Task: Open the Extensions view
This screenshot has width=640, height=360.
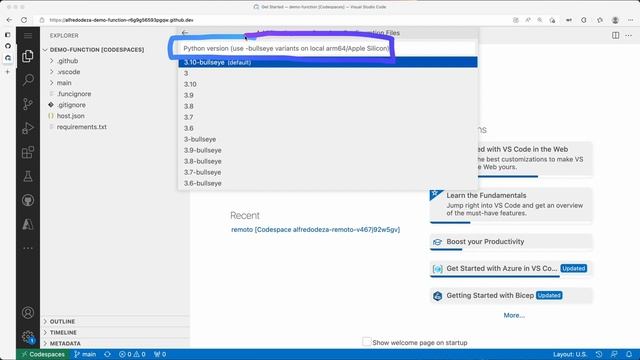Action: click(28, 152)
